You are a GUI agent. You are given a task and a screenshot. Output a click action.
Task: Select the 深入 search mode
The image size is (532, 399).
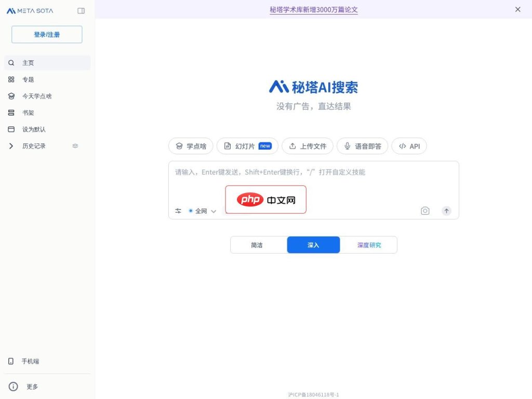pos(313,245)
